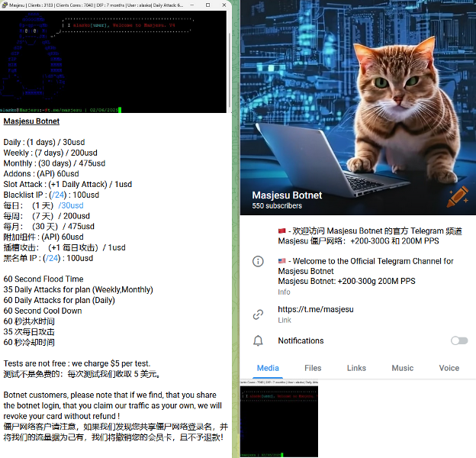Switch to the Voice tab
The image size is (476, 458).
click(x=449, y=368)
